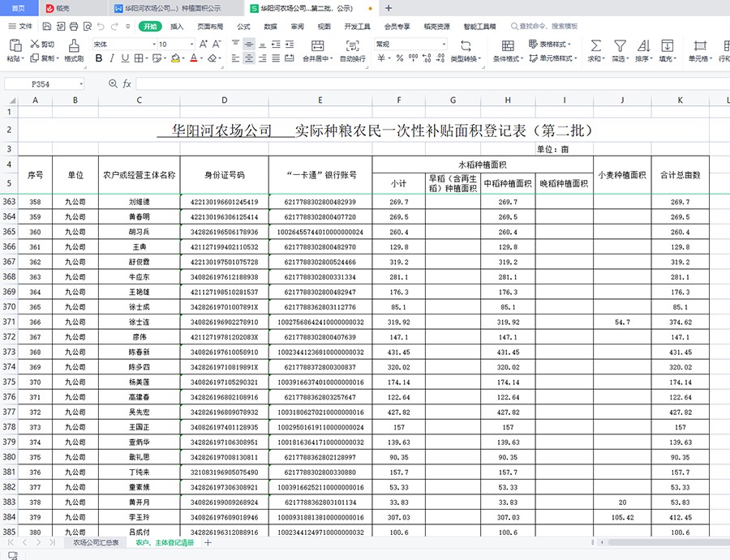The image size is (730, 560).
Task: Click the Print icon in quick access toolbar
Action: [73, 26]
